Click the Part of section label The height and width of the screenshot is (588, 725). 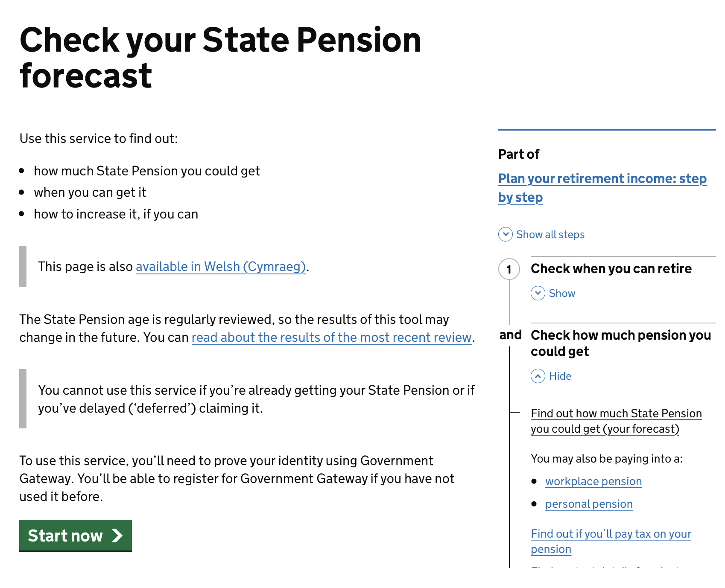coord(518,154)
